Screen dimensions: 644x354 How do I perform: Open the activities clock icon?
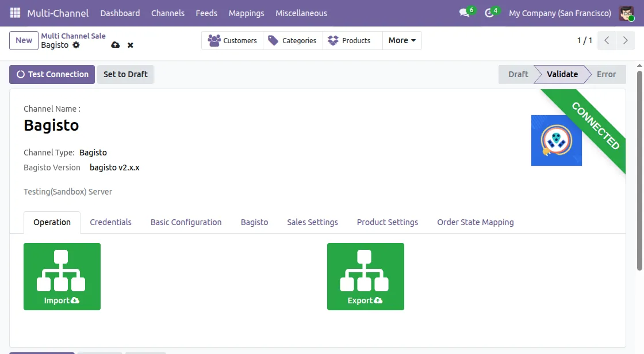click(x=489, y=13)
